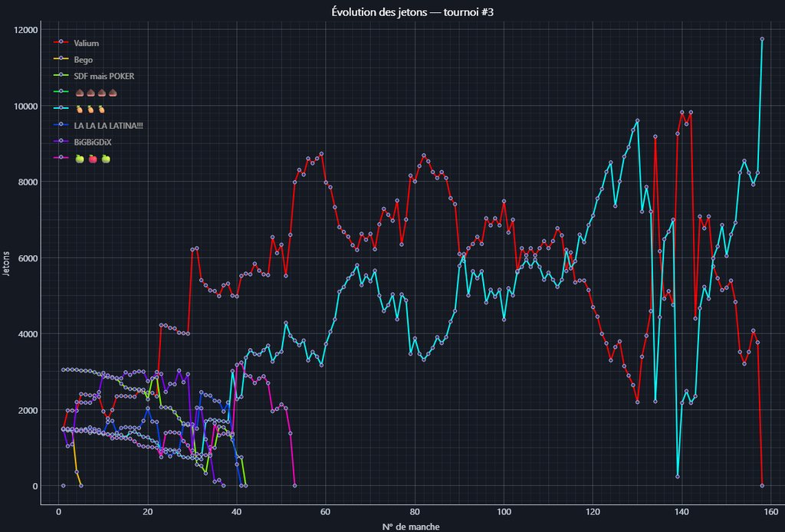Image resolution: width=785 pixels, height=532 pixels.
Task: Select the final cyan point near 12000 chips
Action: click(762, 39)
